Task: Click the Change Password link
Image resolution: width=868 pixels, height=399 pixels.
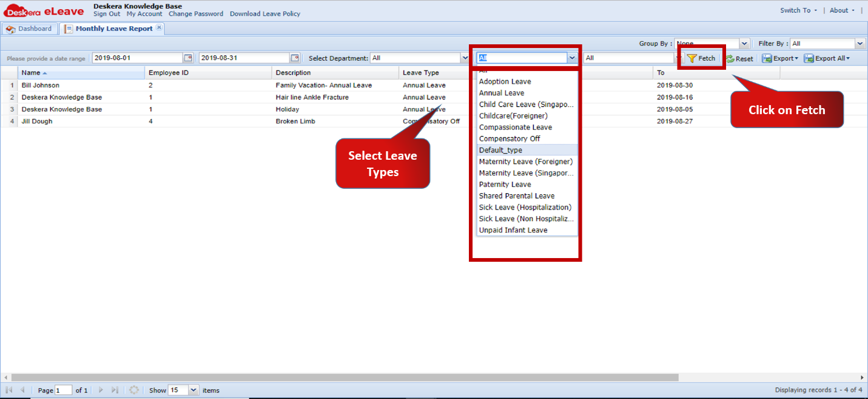Action: click(x=196, y=14)
